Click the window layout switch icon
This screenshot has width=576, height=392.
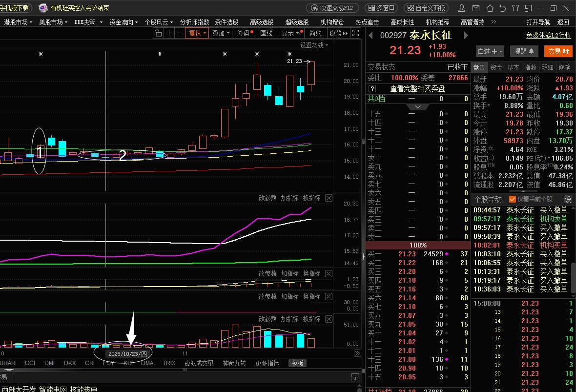click(x=528, y=8)
